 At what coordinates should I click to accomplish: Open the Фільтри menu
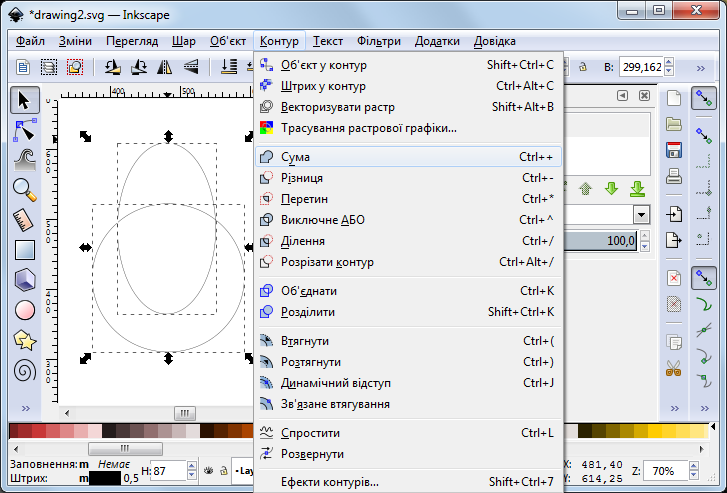coord(377,41)
